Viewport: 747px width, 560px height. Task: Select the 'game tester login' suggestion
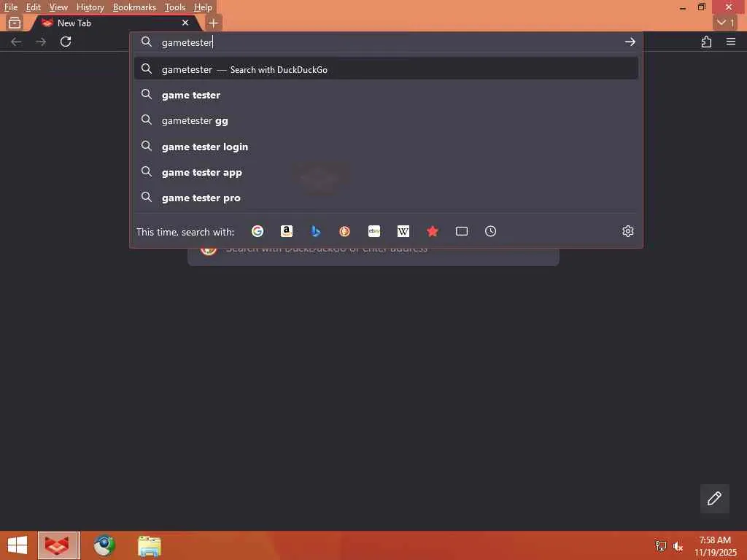click(x=386, y=147)
